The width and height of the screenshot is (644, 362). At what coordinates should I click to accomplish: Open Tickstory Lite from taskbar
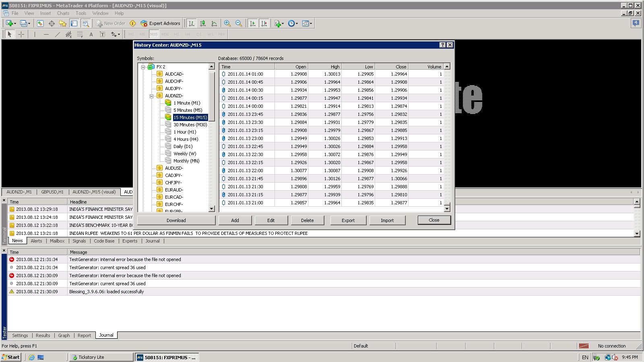(x=101, y=357)
